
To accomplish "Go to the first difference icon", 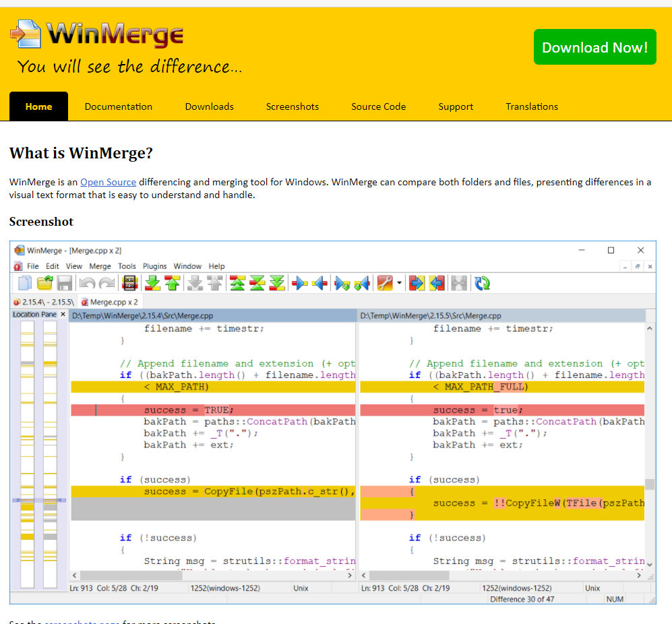I will [x=237, y=283].
